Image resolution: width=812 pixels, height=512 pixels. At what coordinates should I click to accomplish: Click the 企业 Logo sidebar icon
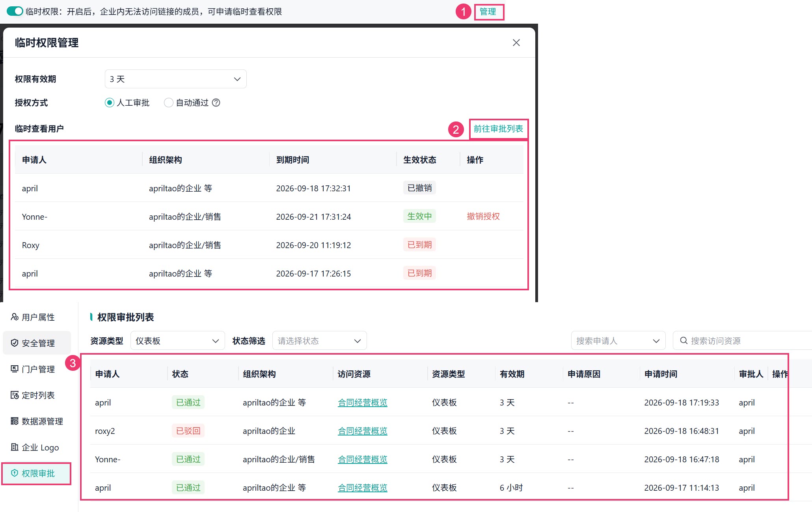15,447
